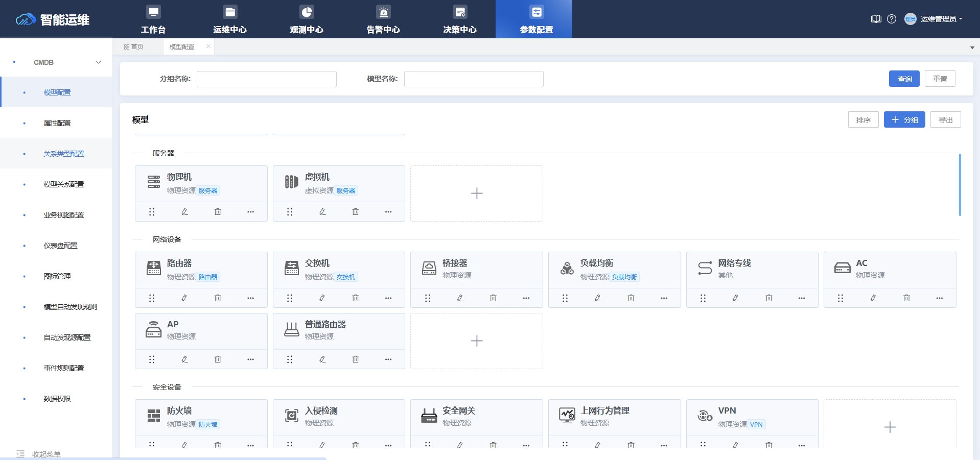Click the 分组名称 input field
Screen dimensions: 980x460
pyautogui.click(x=266, y=79)
